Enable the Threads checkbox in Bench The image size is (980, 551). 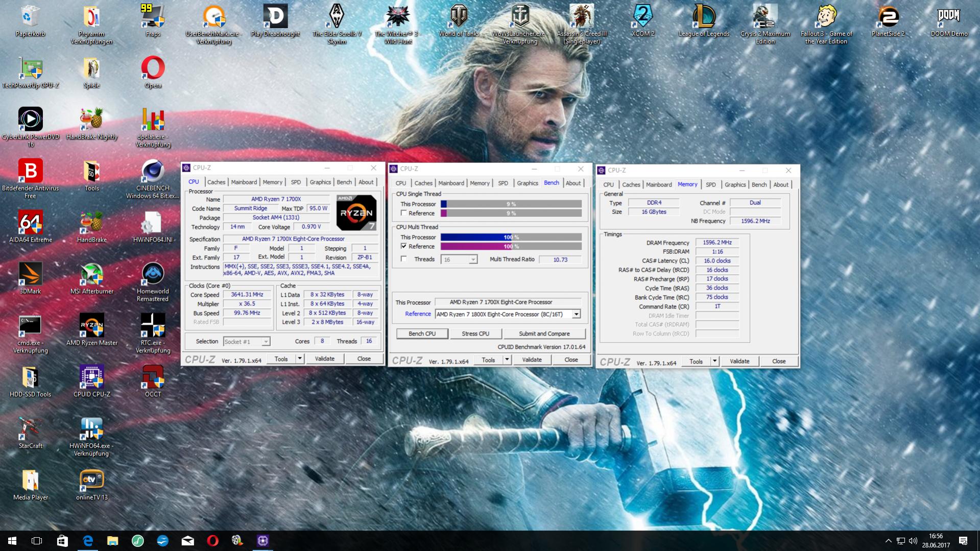[404, 259]
